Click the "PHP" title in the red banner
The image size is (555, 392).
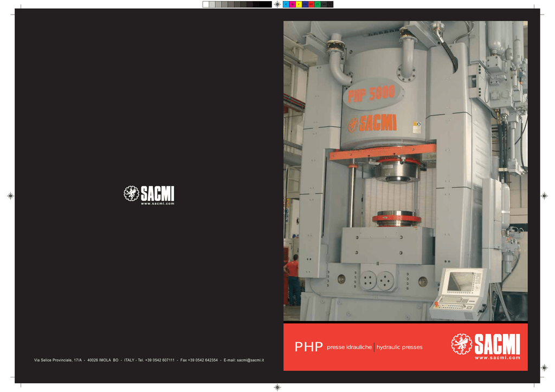tap(308, 347)
